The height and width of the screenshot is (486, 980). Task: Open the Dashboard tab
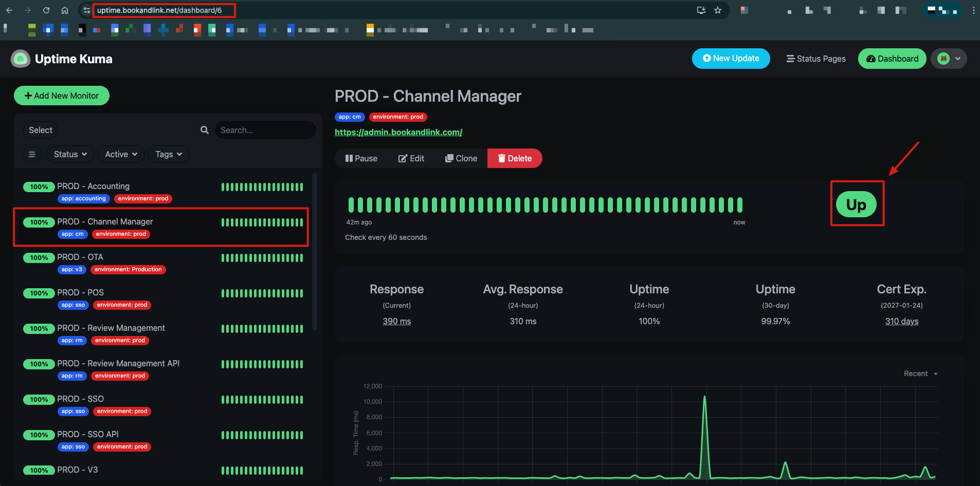(892, 59)
